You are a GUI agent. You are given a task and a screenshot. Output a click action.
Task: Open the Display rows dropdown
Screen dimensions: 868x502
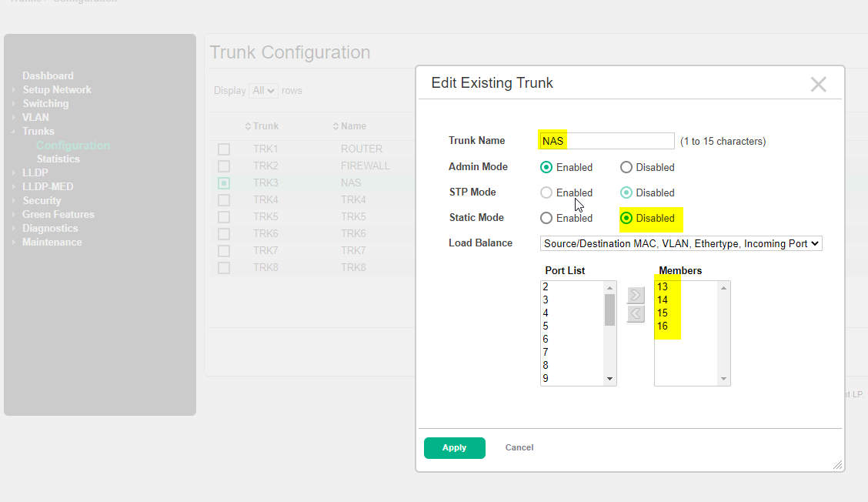(263, 91)
